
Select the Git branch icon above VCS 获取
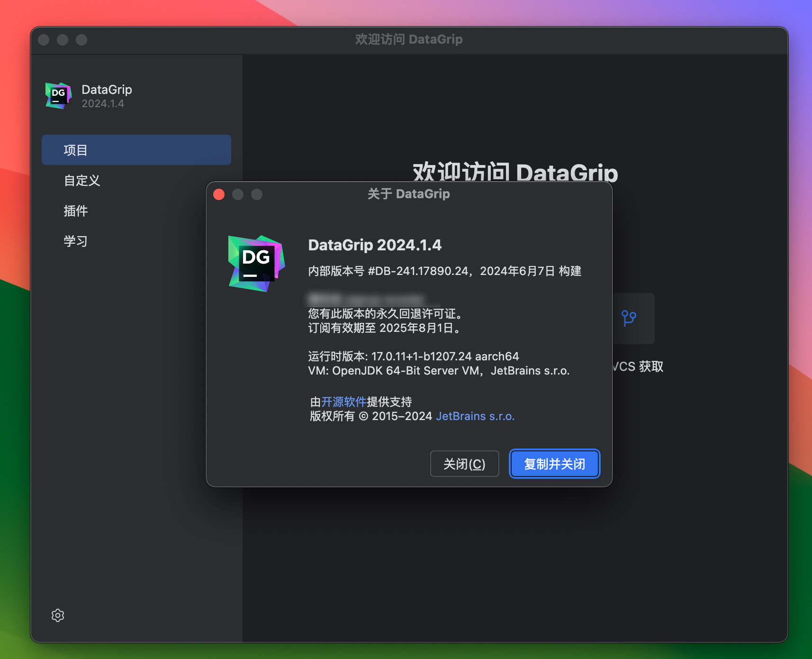click(629, 319)
